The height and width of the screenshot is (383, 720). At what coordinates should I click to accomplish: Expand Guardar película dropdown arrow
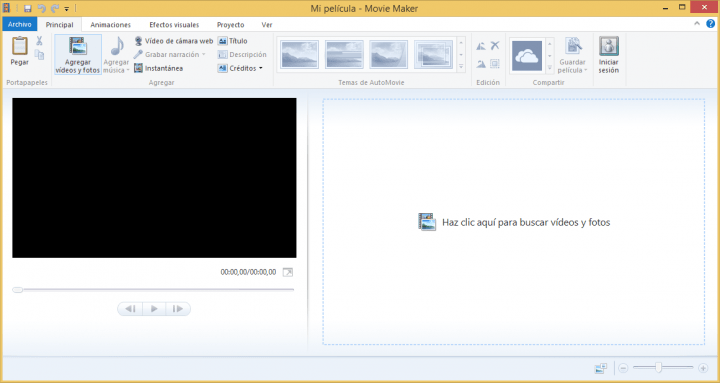click(x=585, y=71)
